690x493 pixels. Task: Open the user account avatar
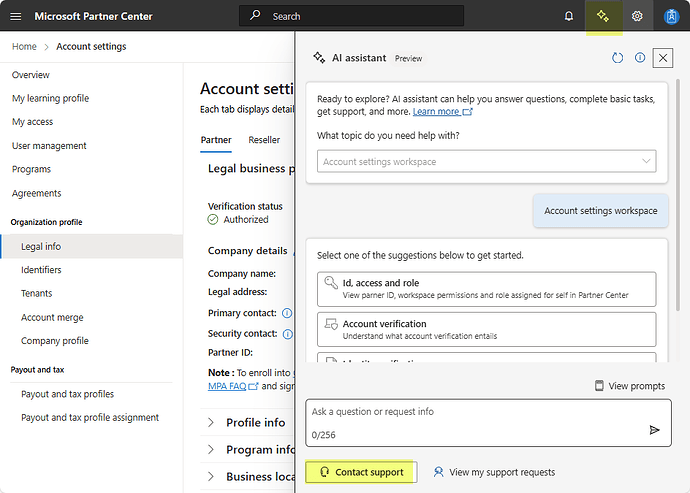671,16
